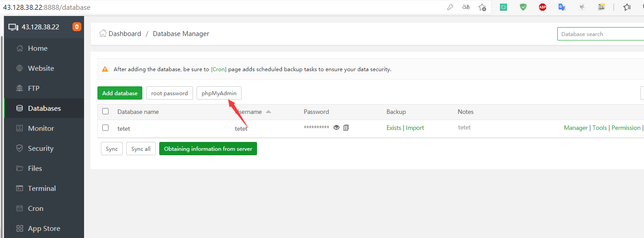The width and height of the screenshot is (644, 238).
Task: Open the FTP section icon
Action: pyautogui.click(x=20, y=89)
